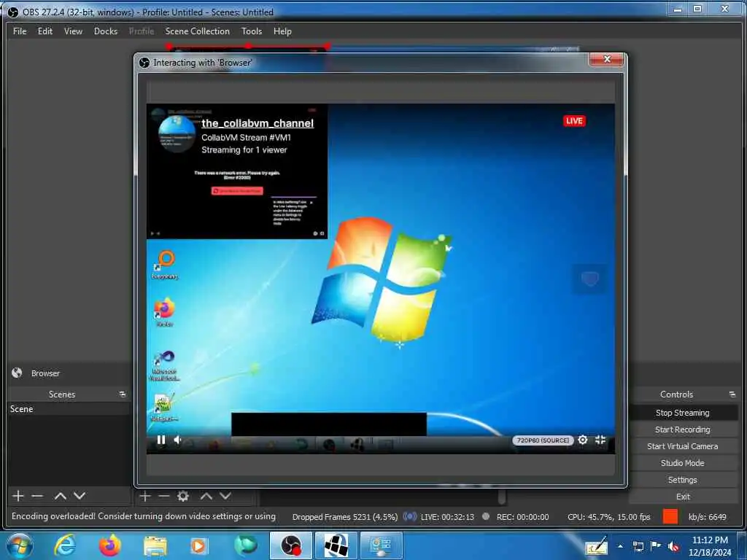Switch to OBS taskbar button
Image resolution: width=747 pixels, height=560 pixels.
[x=290, y=545]
